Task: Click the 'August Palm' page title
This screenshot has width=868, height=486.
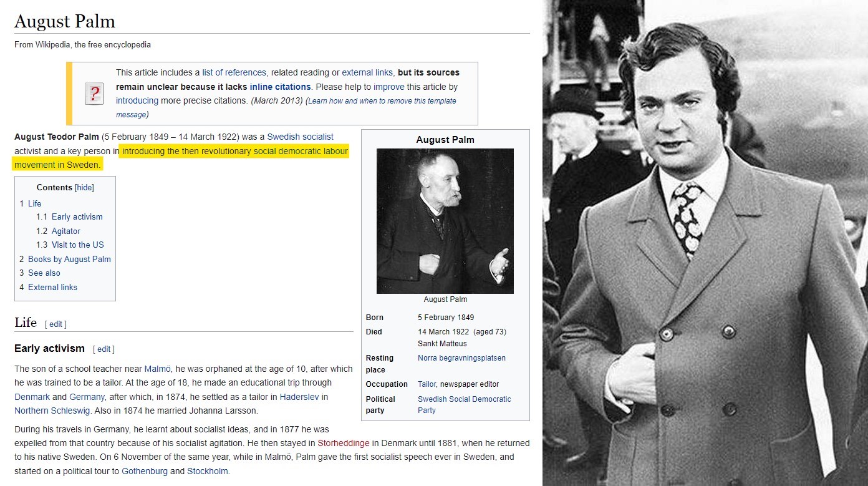Action: click(65, 21)
